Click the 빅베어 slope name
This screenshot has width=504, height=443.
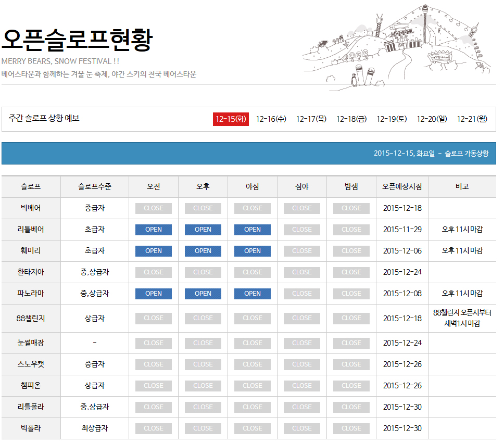click(x=31, y=208)
